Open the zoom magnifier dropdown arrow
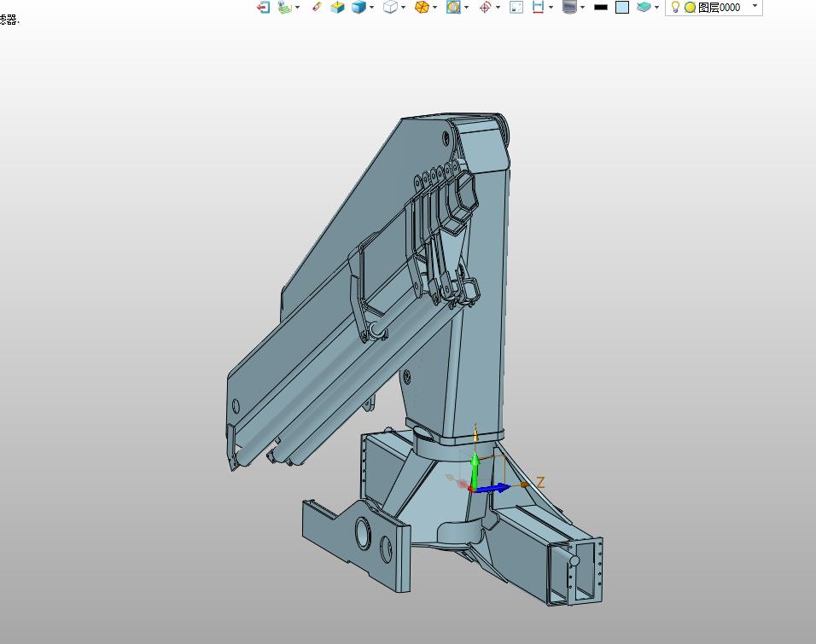Image resolution: width=816 pixels, height=644 pixels. [x=466, y=8]
